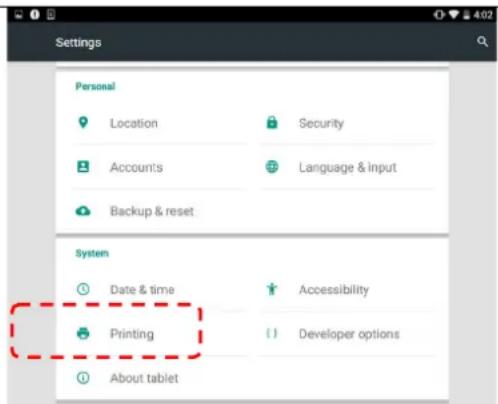Open Accessibility settings
The width and height of the screenshot is (498, 404).
click(x=348, y=289)
